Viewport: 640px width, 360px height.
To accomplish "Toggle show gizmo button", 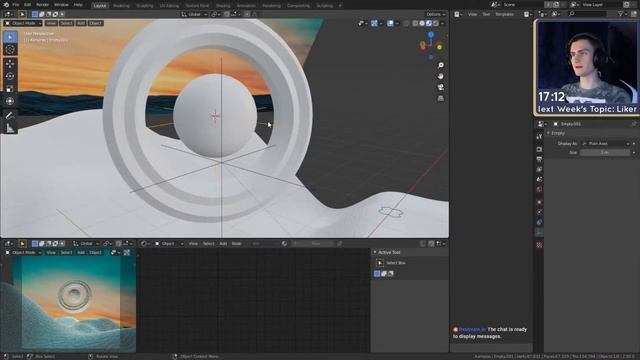I will (374, 23).
